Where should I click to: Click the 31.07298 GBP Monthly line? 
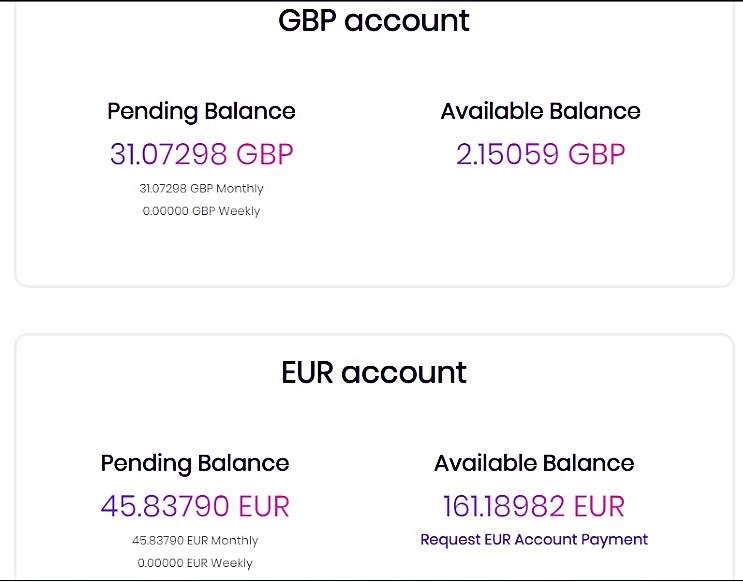pos(201,188)
